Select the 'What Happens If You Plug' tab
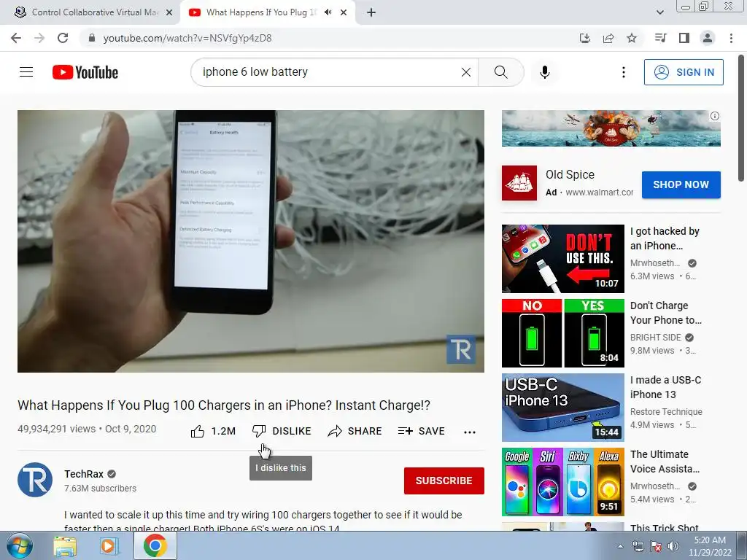This screenshot has width=747, height=560. point(260,12)
